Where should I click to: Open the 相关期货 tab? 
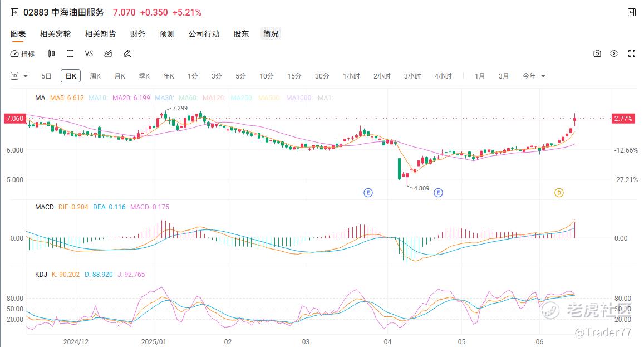(x=100, y=34)
